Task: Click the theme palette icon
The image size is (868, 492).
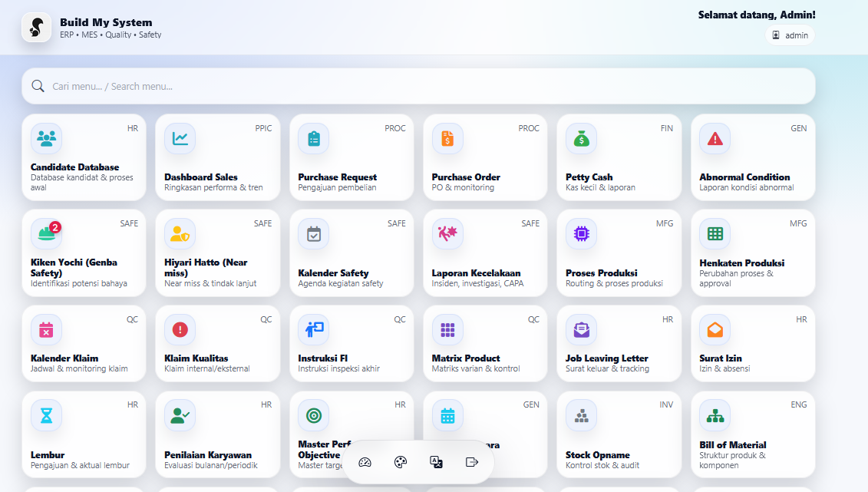Action: (400, 462)
